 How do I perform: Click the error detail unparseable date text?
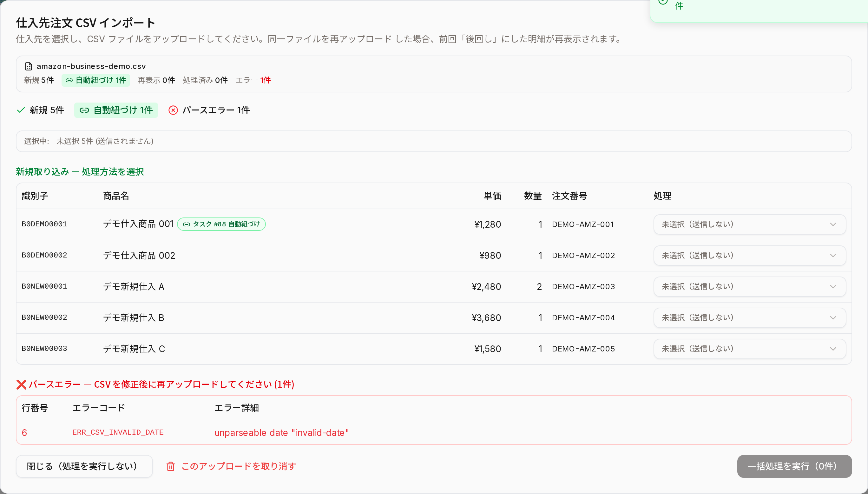tap(282, 433)
